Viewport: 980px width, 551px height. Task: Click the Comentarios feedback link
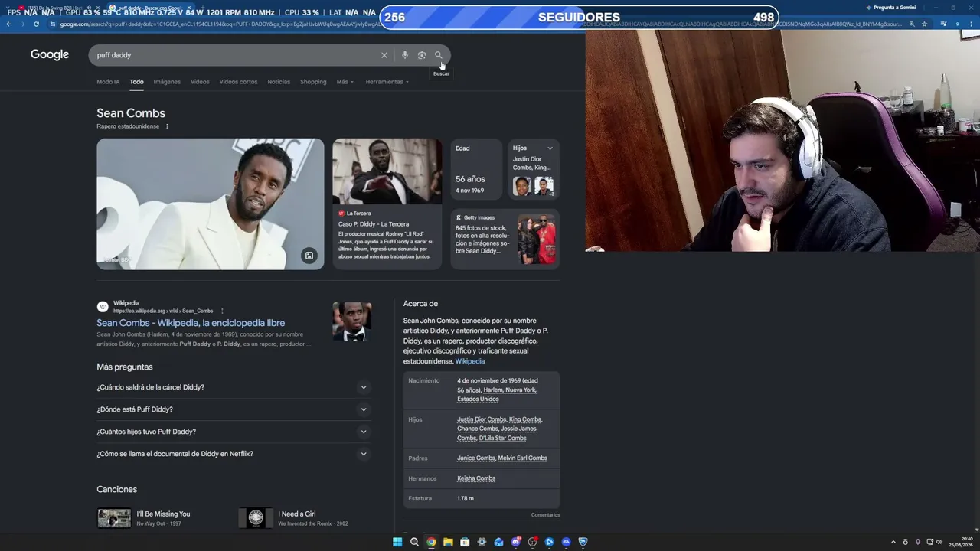click(546, 515)
